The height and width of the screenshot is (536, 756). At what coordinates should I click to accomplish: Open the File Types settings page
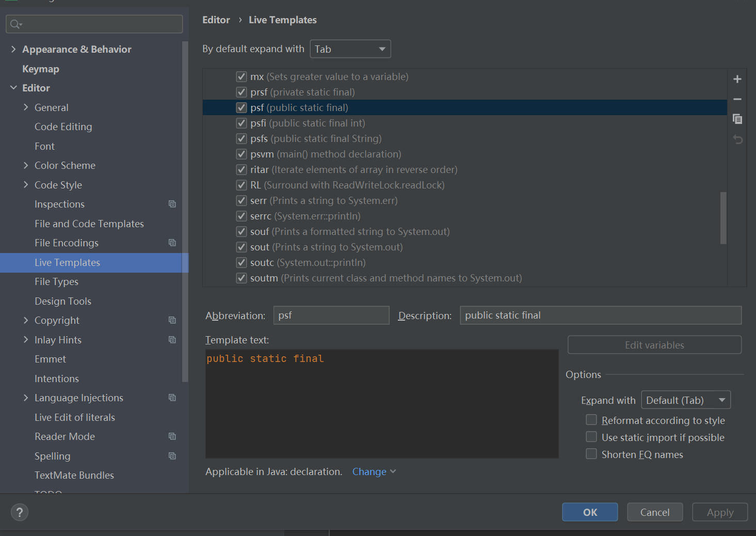(57, 281)
